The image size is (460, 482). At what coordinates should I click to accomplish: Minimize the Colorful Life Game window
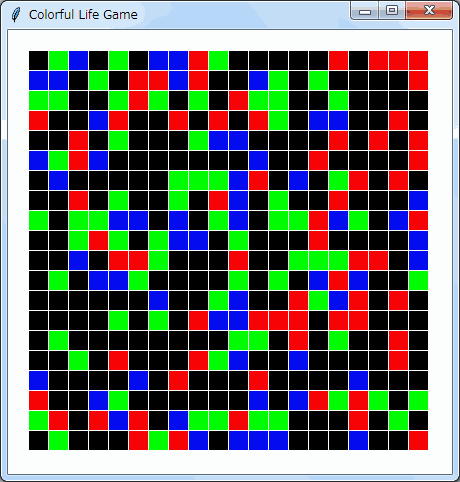365,12
